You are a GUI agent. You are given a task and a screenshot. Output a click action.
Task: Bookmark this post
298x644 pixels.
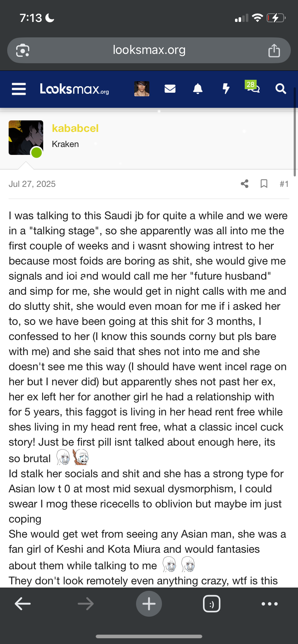[x=264, y=184]
